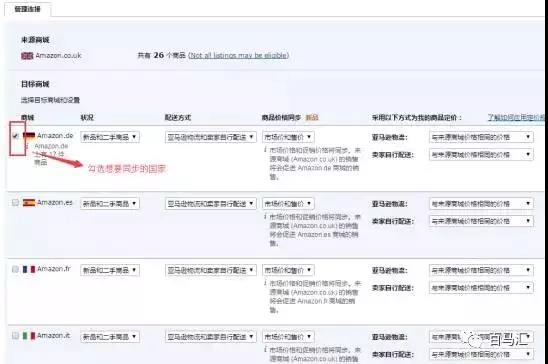Click the Amazon.co.uk source marketplace text
The image size is (548, 364).
pyautogui.click(x=58, y=55)
